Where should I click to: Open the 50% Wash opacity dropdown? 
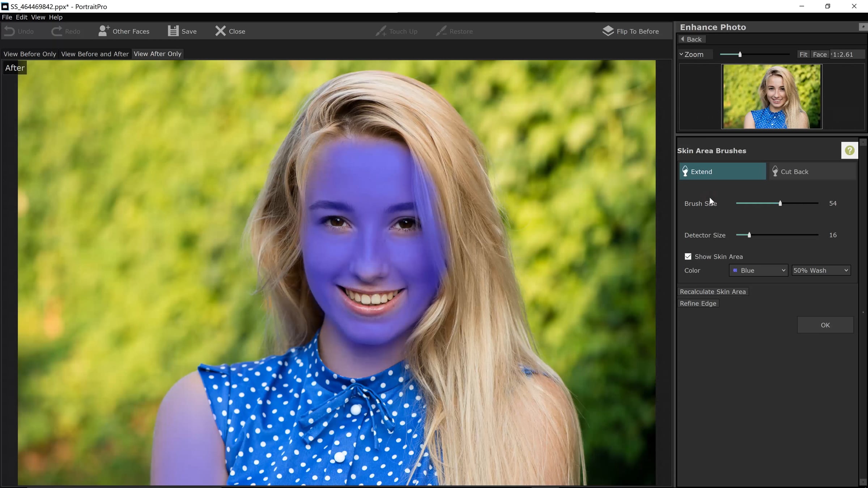(x=821, y=270)
